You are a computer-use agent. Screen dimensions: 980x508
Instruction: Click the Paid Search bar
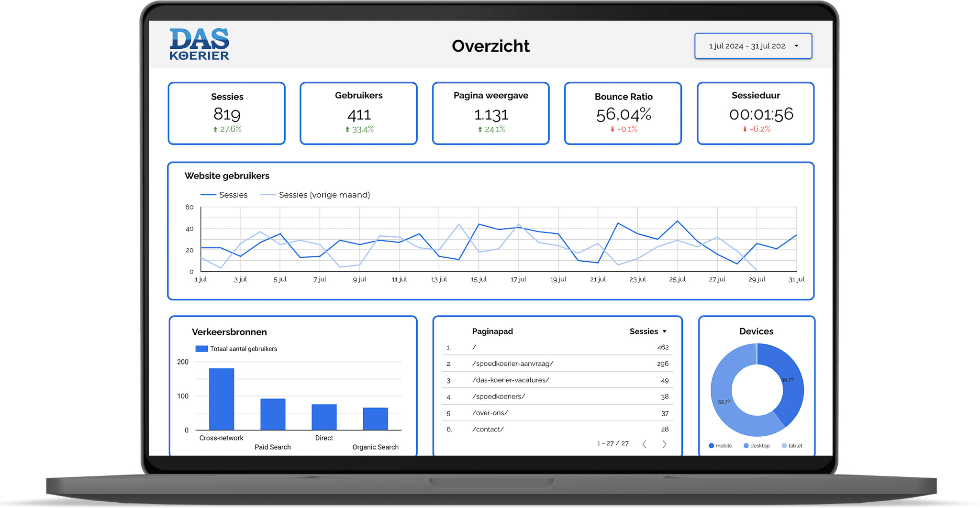tap(273, 414)
